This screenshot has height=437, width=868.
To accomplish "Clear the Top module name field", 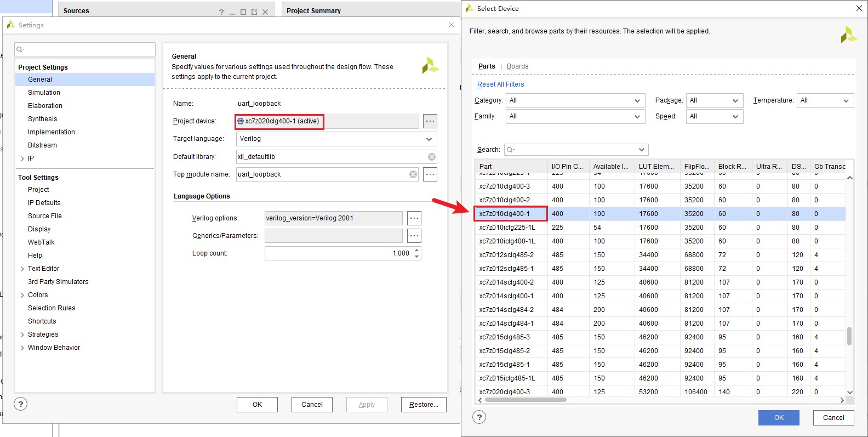I will (x=413, y=174).
